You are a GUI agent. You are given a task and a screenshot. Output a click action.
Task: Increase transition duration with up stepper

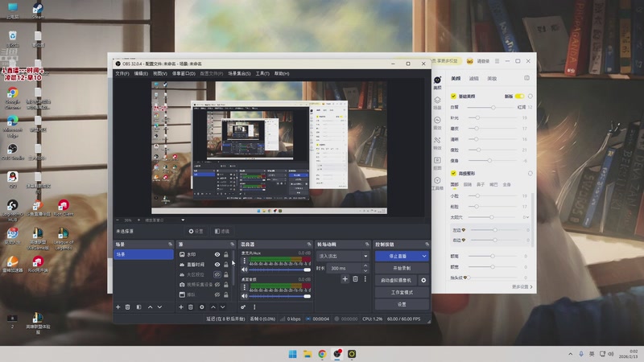pyautogui.click(x=365, y=266)
